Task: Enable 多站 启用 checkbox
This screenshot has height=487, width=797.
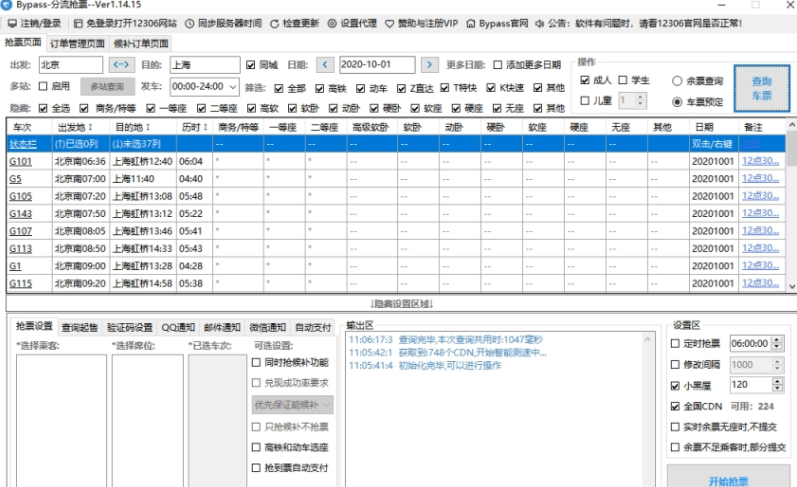Action: click(x=43, y=86)
